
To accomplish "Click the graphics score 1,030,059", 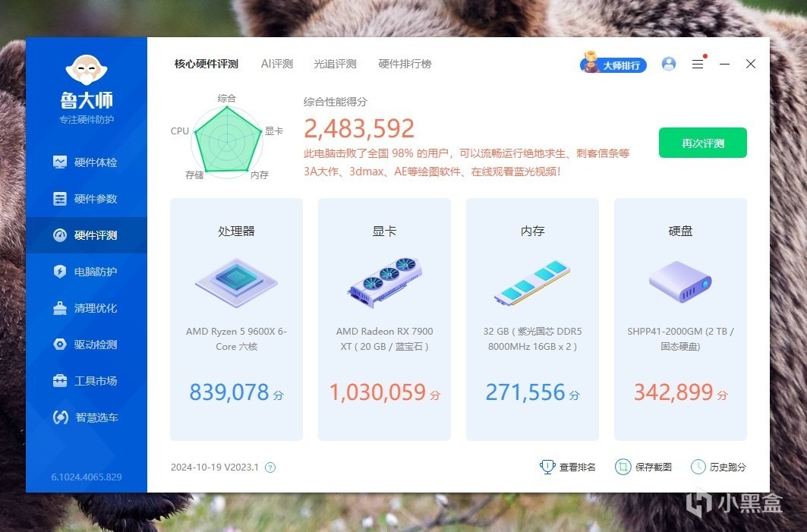I will [x=377, y=392].
